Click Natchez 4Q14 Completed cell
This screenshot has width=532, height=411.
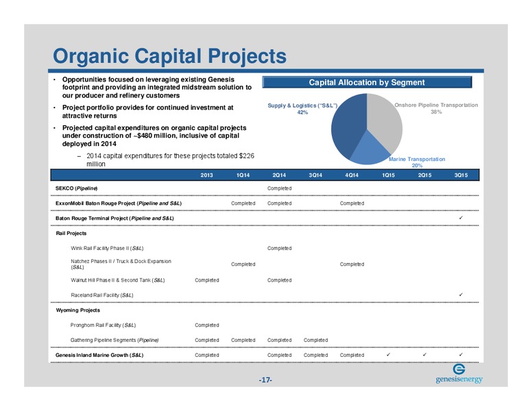click(x=352, y=264)
